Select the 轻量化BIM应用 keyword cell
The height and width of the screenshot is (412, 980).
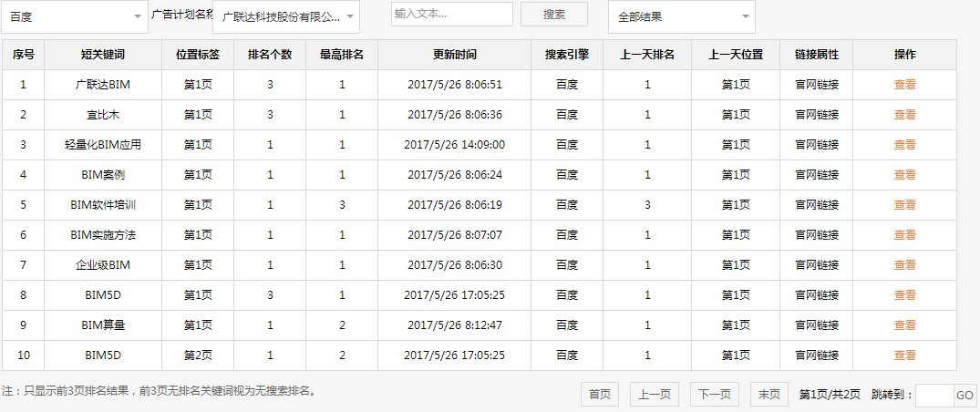(x=103, y=144)
